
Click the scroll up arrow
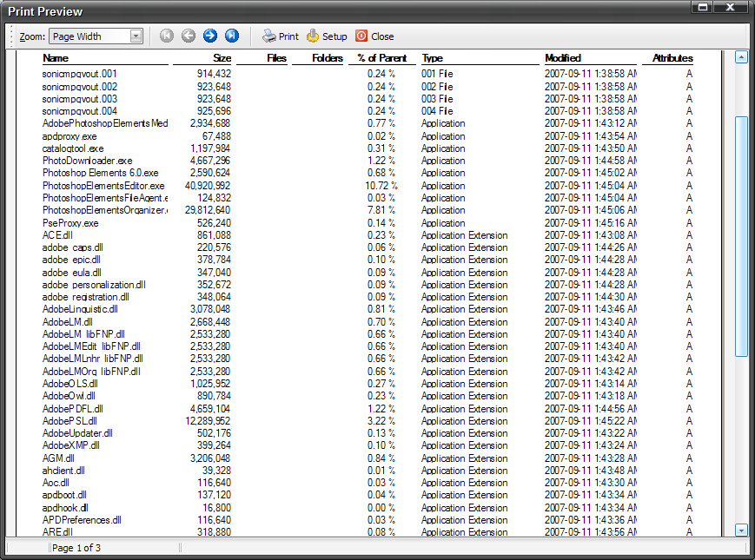(741, 58)
